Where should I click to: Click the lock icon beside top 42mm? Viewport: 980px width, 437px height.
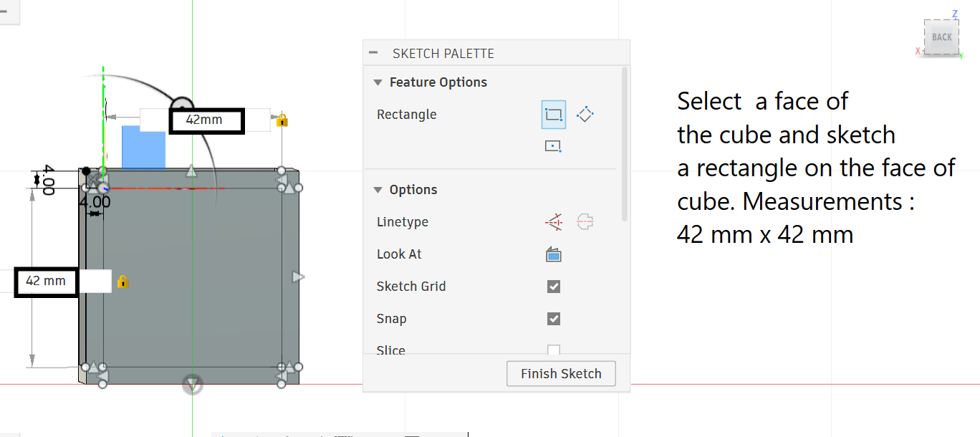click(282, 120)
